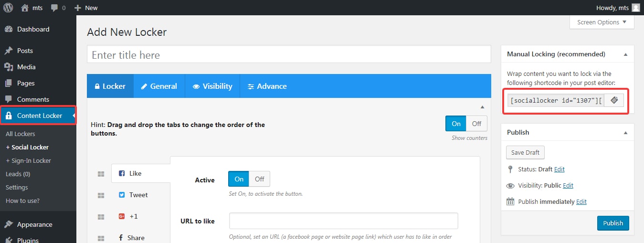Click the Google +1 tab icon
The width and height of the screenshot is (644, 243).
122,216
